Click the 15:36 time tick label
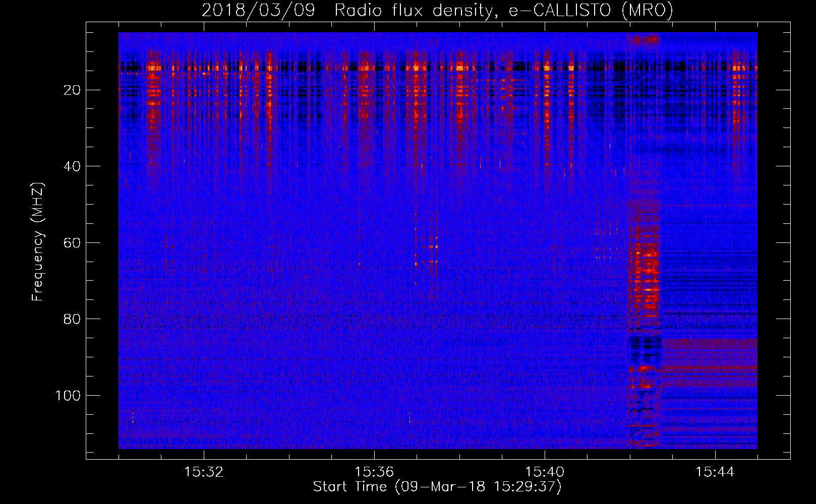Viewport: 816px width, 504px height. click(x=374, y=472)
